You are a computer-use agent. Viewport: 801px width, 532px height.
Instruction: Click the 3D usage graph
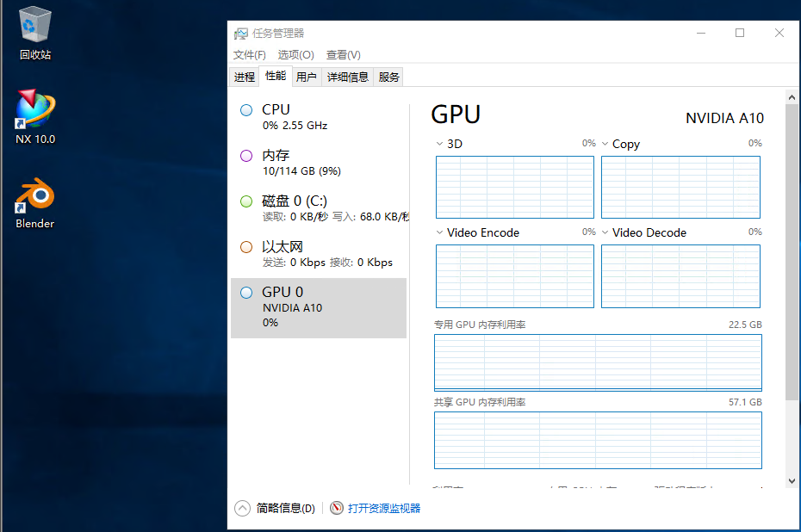coord(515,188)
